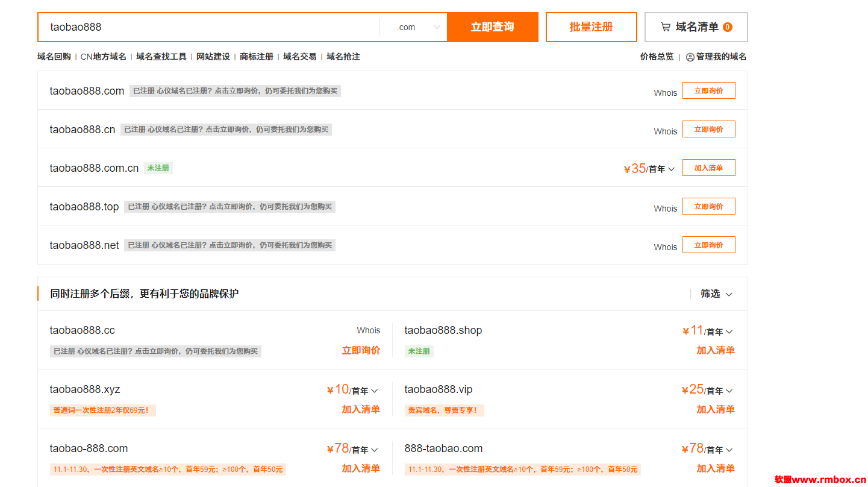Click the taobao888.shop domain name

click(x=443, y=330)
